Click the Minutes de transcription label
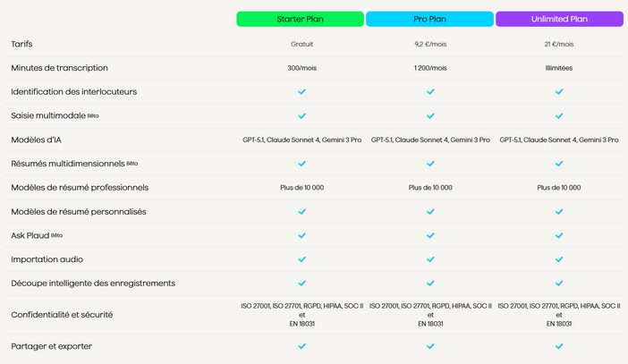628x364 pixels. [x=59, y=68]
